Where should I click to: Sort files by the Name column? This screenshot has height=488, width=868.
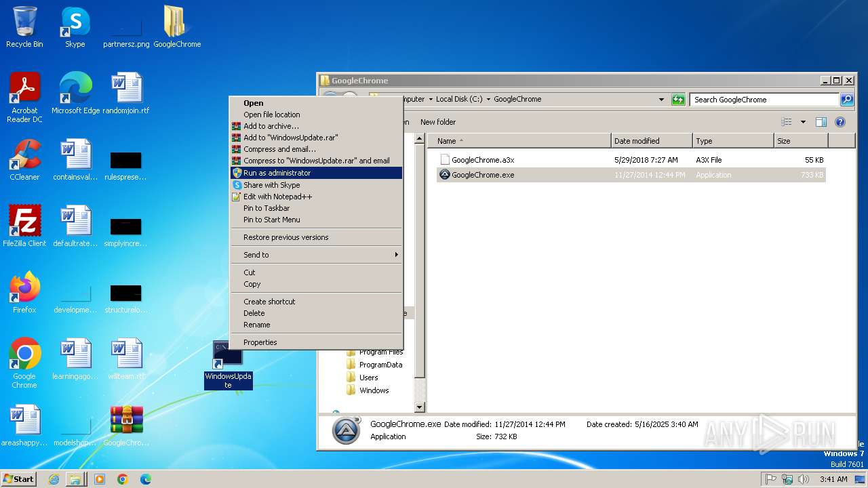[519, 141]
